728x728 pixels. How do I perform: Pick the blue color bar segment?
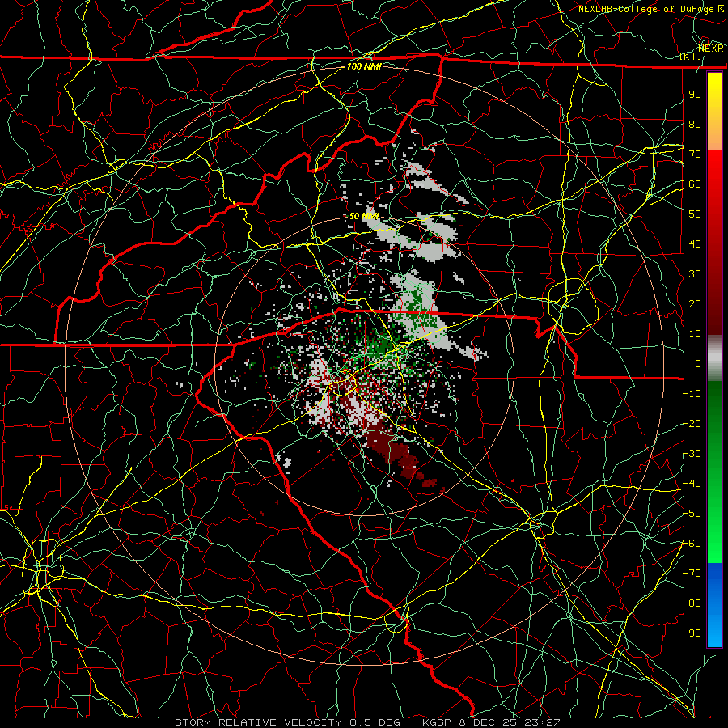coord(714,604)
